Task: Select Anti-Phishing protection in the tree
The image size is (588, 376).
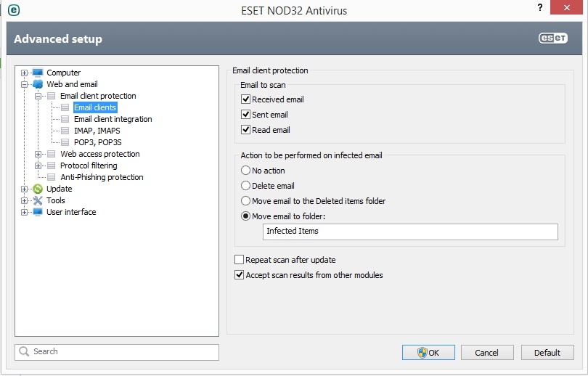Action: [102, 177]
